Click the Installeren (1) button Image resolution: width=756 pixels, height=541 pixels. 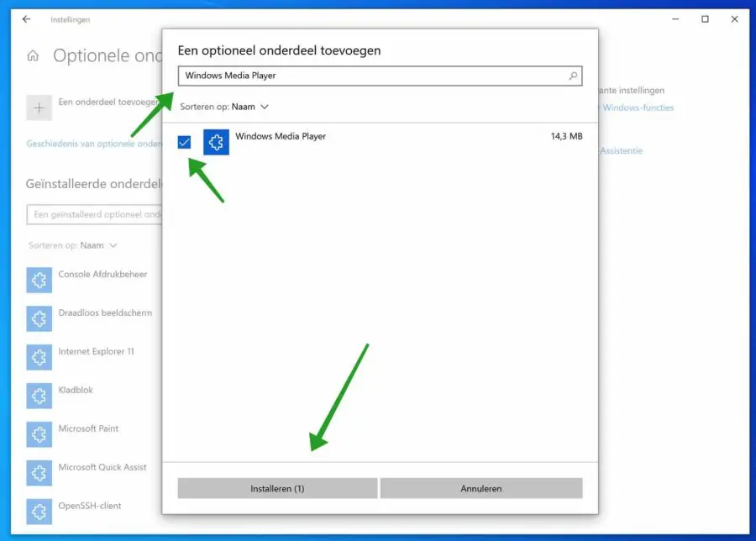point(277,488)
